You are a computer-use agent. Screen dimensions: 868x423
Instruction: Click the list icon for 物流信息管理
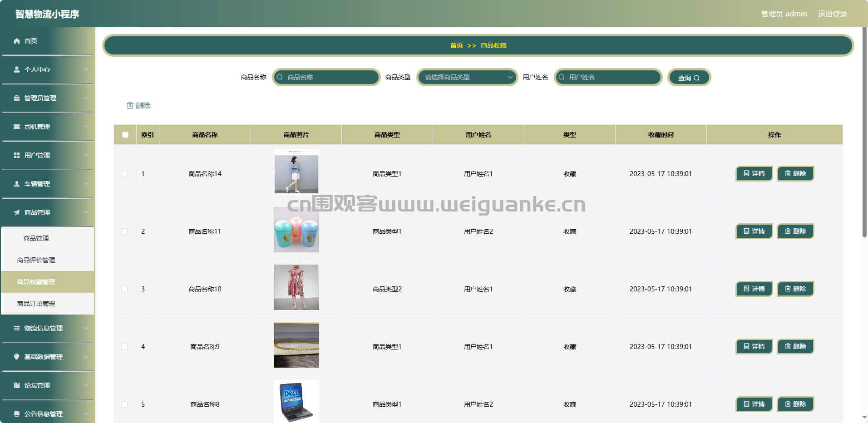17,328
